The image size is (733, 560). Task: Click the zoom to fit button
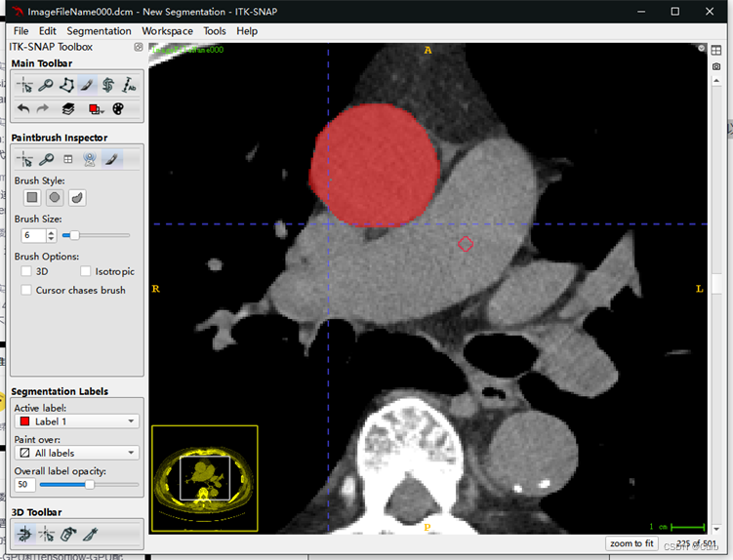[x=631, y=543]
